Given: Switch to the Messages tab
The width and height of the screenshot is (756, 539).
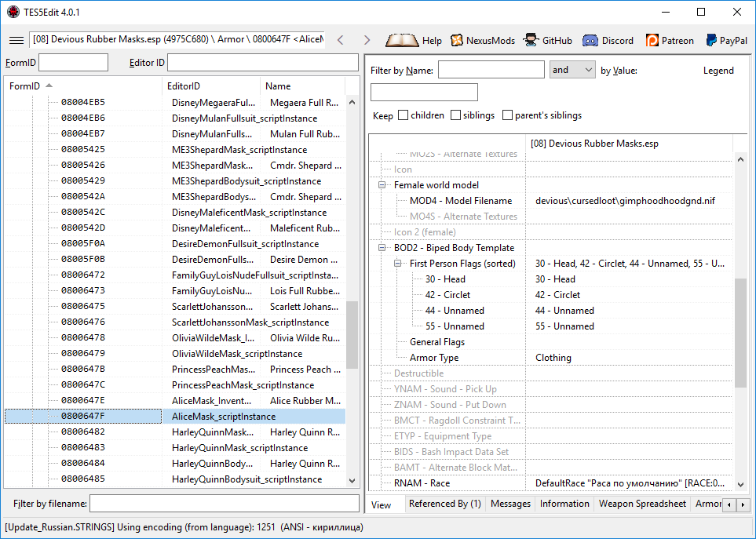Looking at the screenshot, I should pyautogui.click(x=510, y=504).
